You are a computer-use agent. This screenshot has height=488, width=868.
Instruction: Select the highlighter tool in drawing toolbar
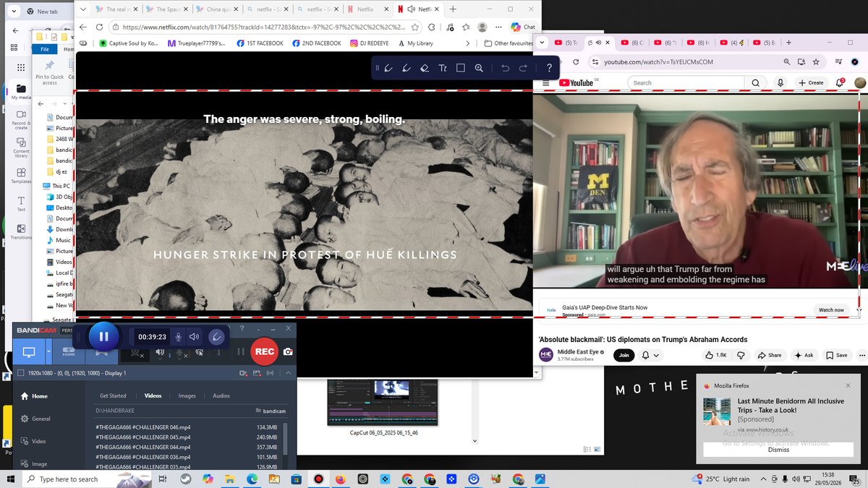click(x=407, y=68)
